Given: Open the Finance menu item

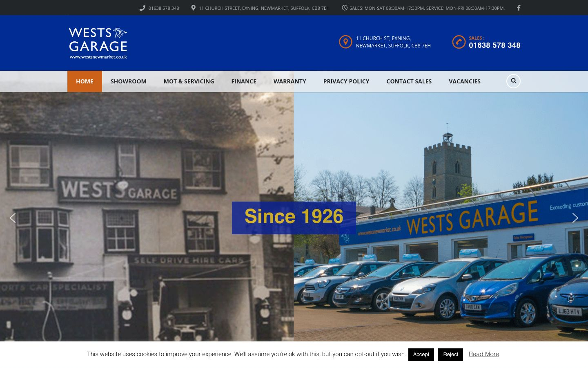Looking at the screenshot, I should [x=244, y=81].
